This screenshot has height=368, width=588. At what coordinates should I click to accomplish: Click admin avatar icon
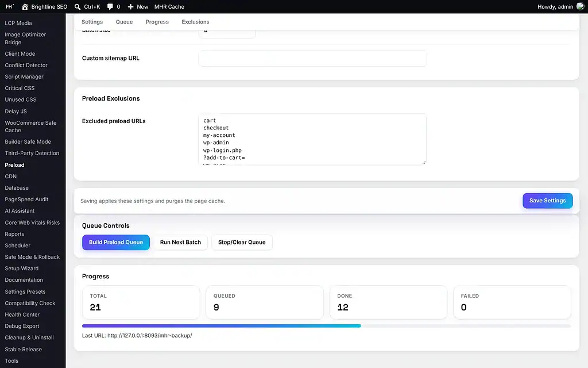[580, 7]
